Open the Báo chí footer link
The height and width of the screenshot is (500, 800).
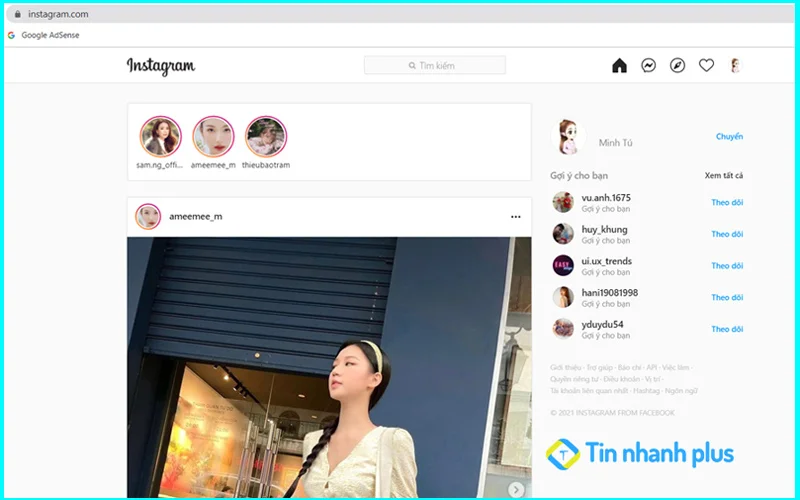pyautogui.click(x=630, y=367)
